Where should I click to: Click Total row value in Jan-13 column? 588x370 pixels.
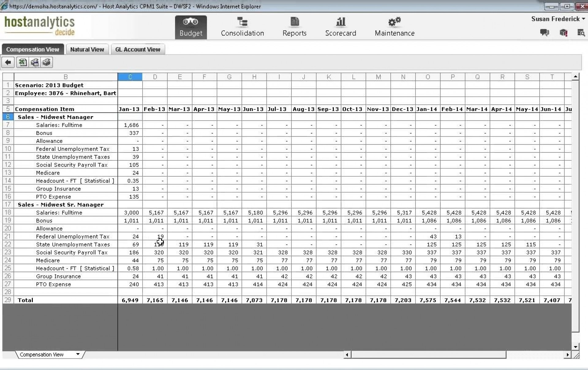coord(130,300)
